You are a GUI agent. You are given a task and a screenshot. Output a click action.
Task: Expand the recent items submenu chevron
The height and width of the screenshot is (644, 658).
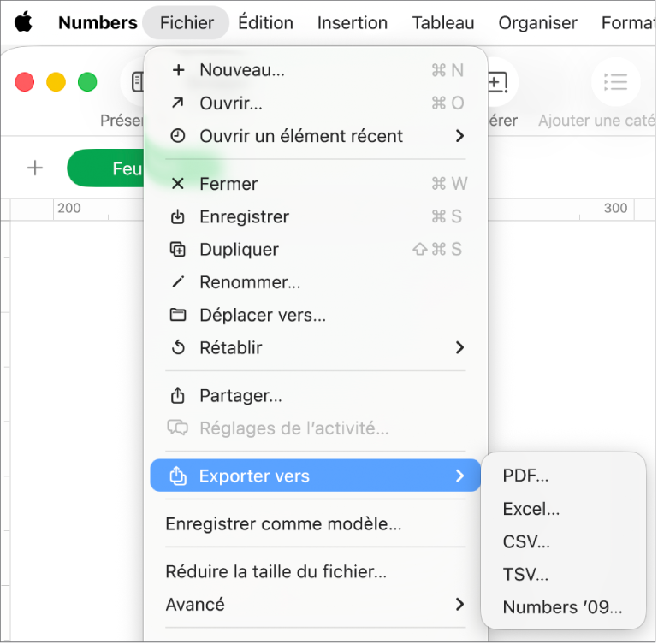[x=460, y=136]
